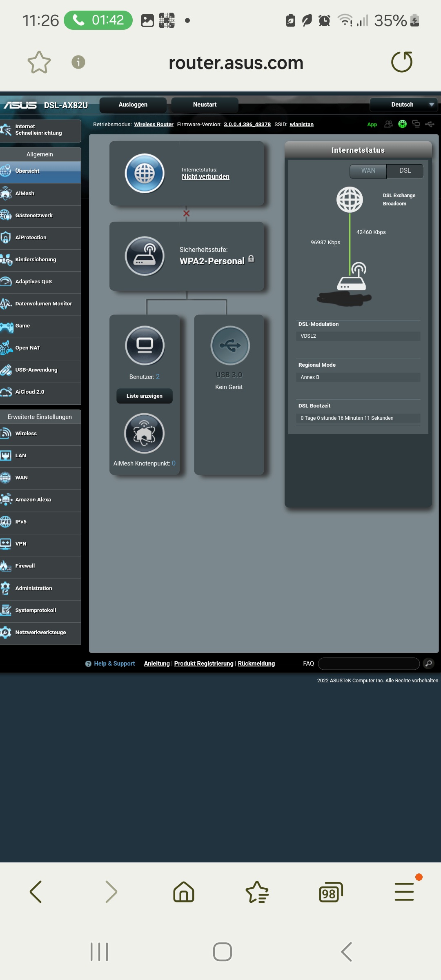Open the wlanistan SSID link
Screen dimensions: 441x980
(x=302, y=125)
